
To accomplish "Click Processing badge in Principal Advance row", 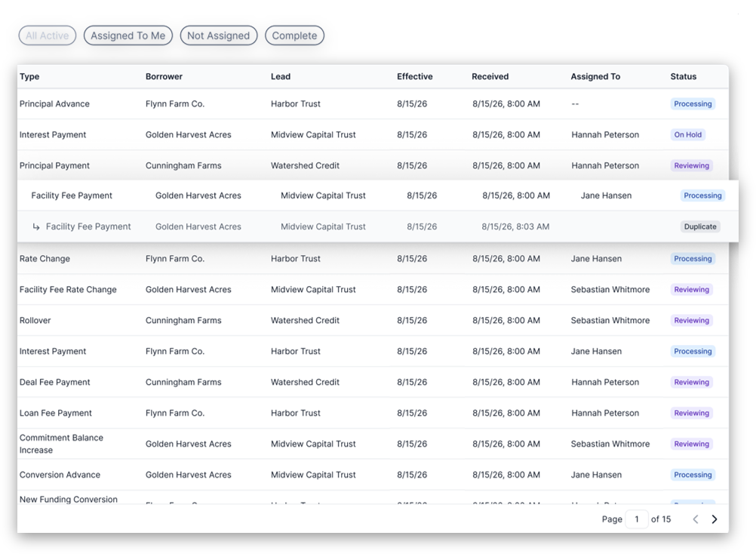I will (693, 104).
